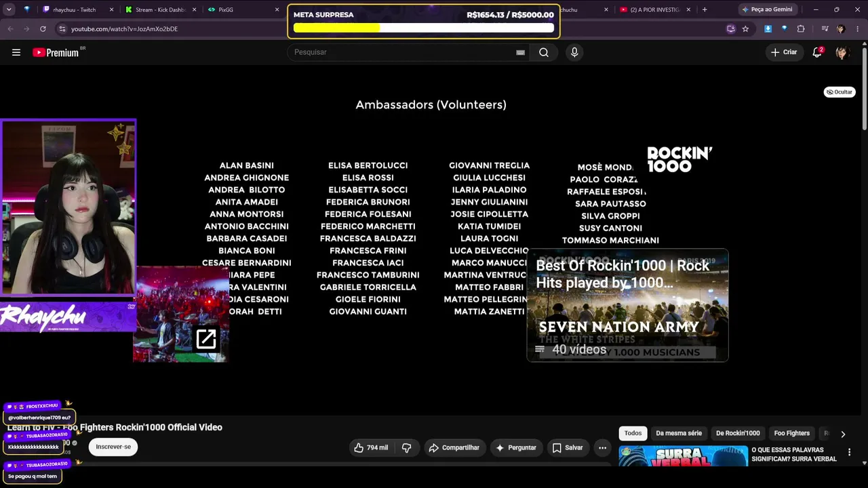Select the Foo Fighters chip
Viewport: 868px width, 488px height.
point(792,433)
